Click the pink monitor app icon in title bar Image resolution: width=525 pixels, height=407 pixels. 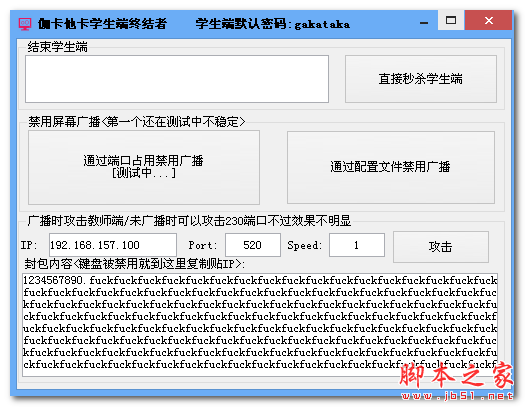(25, 24)
